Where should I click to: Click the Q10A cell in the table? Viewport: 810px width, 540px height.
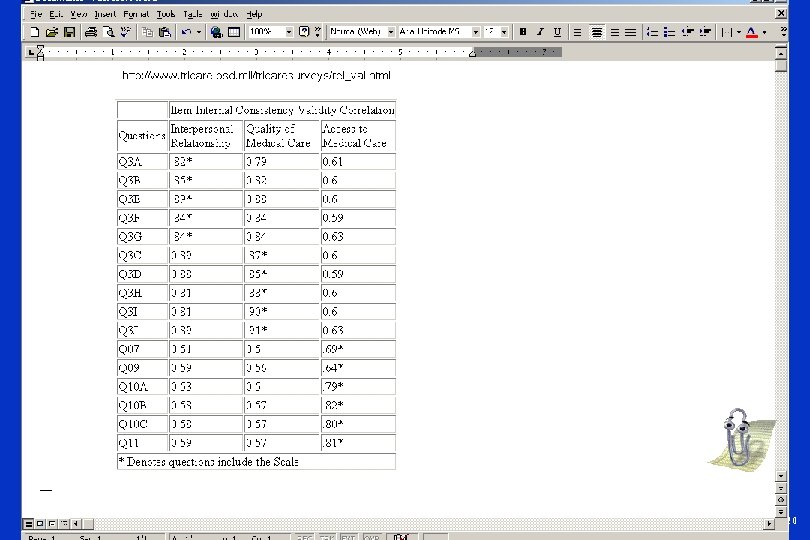pyautogui.click(x=142, y=387)
